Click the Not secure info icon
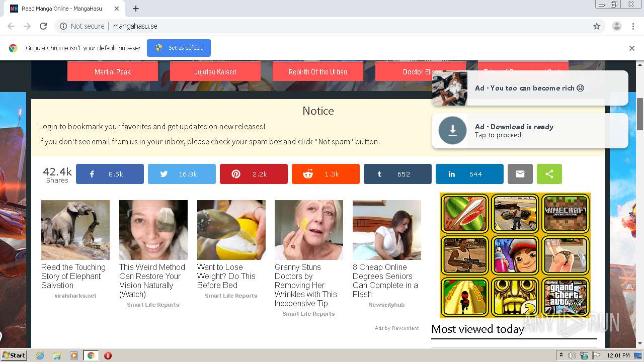 click(x=63, y=26)
